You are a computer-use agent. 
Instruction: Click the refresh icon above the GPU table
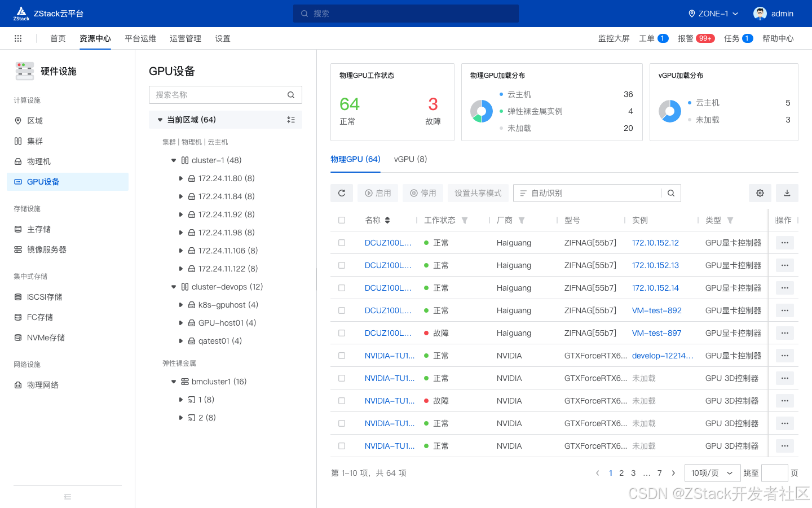coord(341,192)
